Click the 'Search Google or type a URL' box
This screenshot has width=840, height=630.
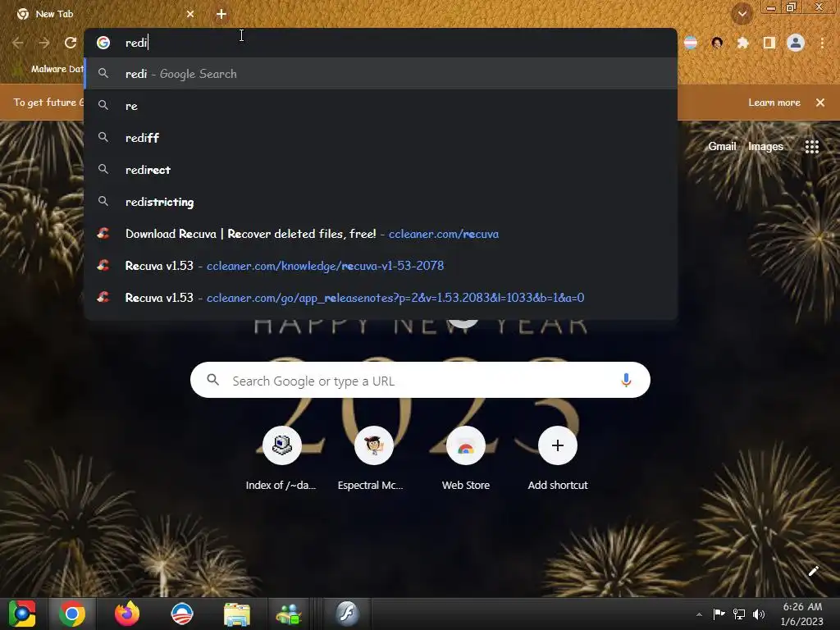420,381
